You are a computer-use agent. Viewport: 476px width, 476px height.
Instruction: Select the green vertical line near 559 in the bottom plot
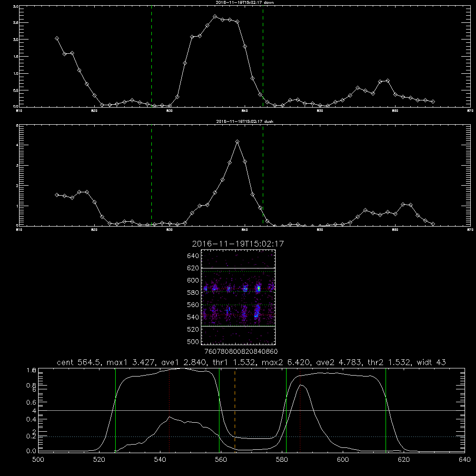point(219,410)
